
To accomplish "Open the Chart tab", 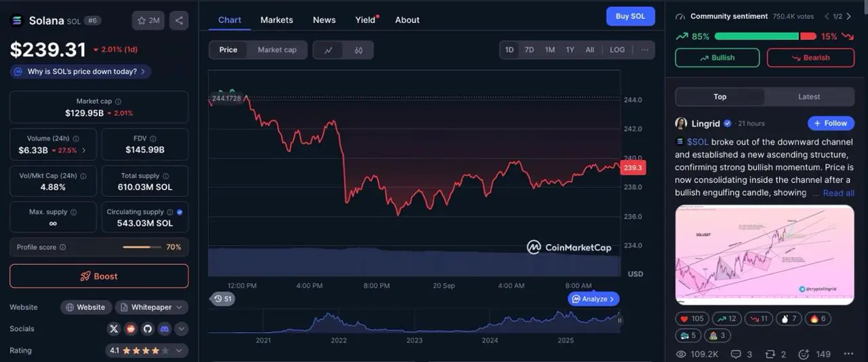I will pos(229,20).
